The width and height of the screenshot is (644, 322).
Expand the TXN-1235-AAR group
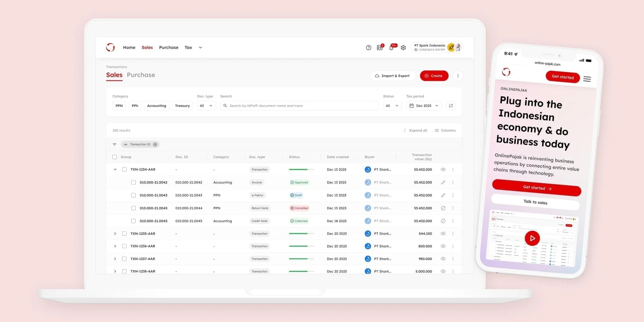(115, 233)
